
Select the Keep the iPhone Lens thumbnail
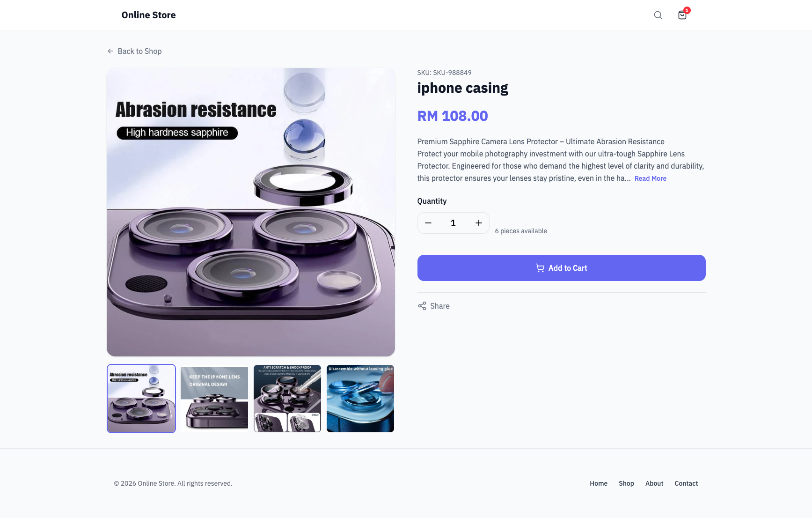click(x=214, y=399)
